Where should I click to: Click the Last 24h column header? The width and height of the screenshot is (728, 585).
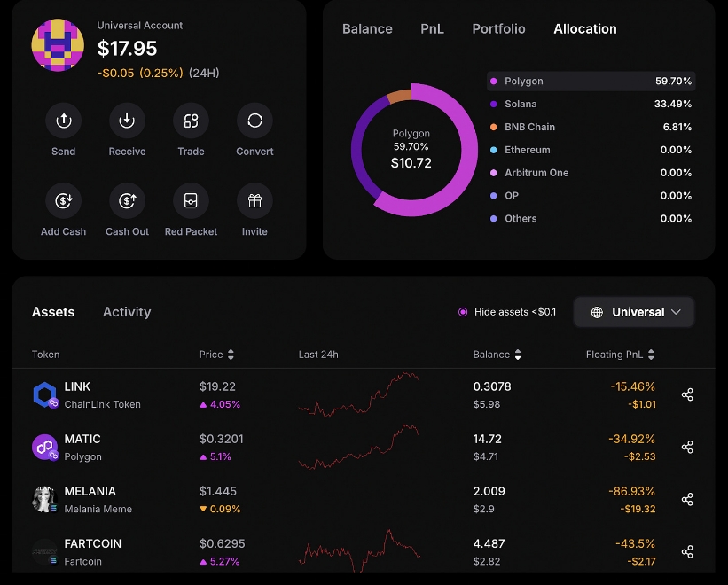(x=318, y=355)
